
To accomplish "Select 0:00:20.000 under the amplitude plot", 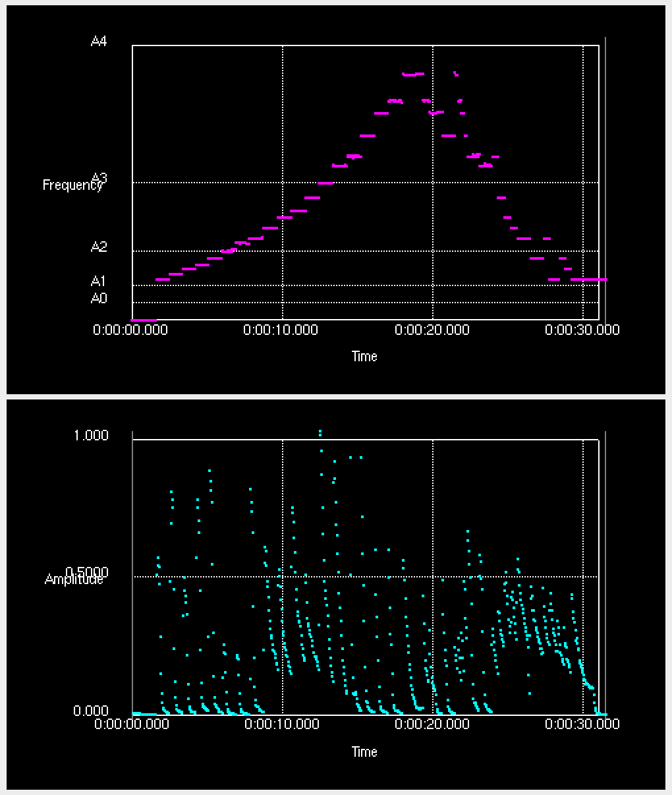I will (x=432, y=724).
